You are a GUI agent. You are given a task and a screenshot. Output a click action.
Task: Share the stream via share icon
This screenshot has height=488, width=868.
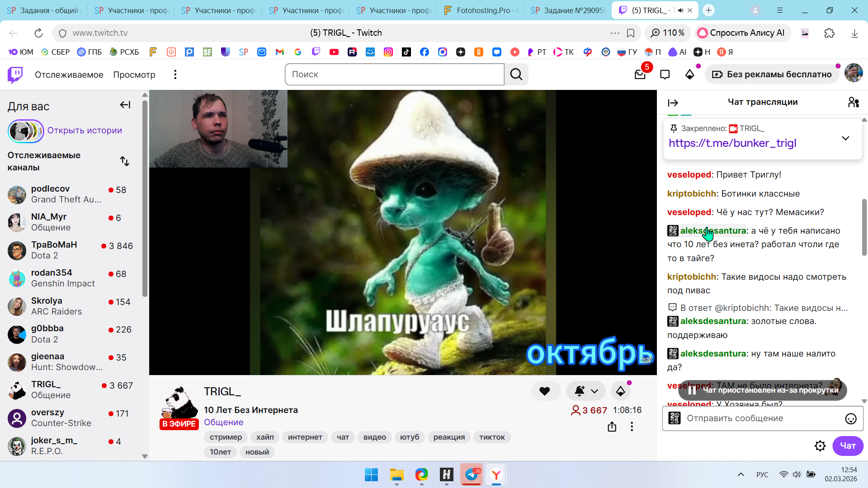click(x=612, y=427)
